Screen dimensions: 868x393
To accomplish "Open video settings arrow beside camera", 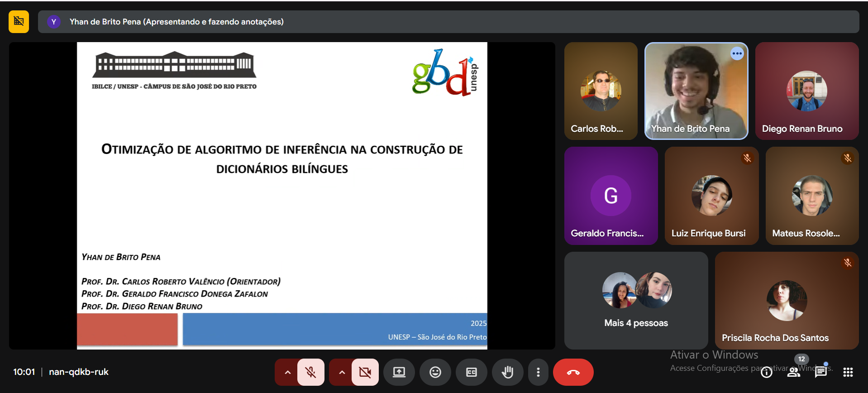I will click(342, 372).
